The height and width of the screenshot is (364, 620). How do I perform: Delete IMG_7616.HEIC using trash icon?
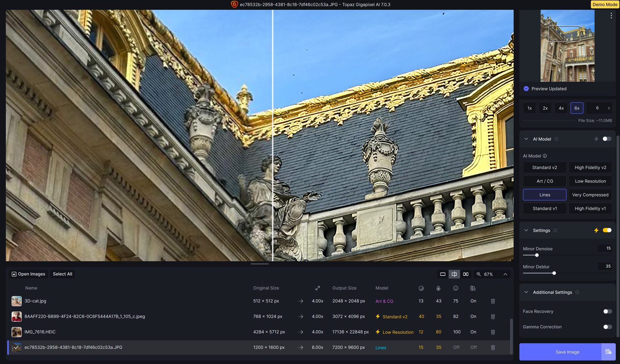(x=493, y=332)
